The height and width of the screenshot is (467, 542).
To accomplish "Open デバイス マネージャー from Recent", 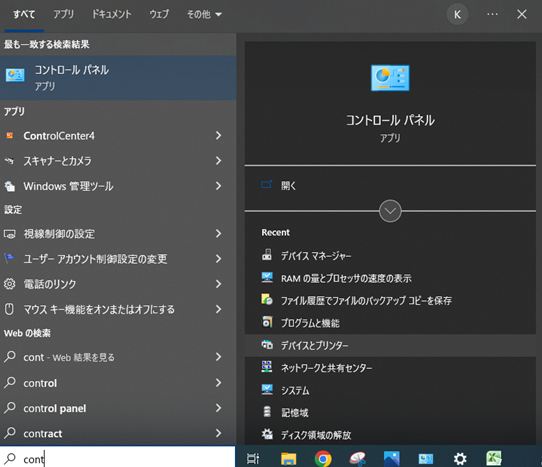I will [x=316, y=255].
